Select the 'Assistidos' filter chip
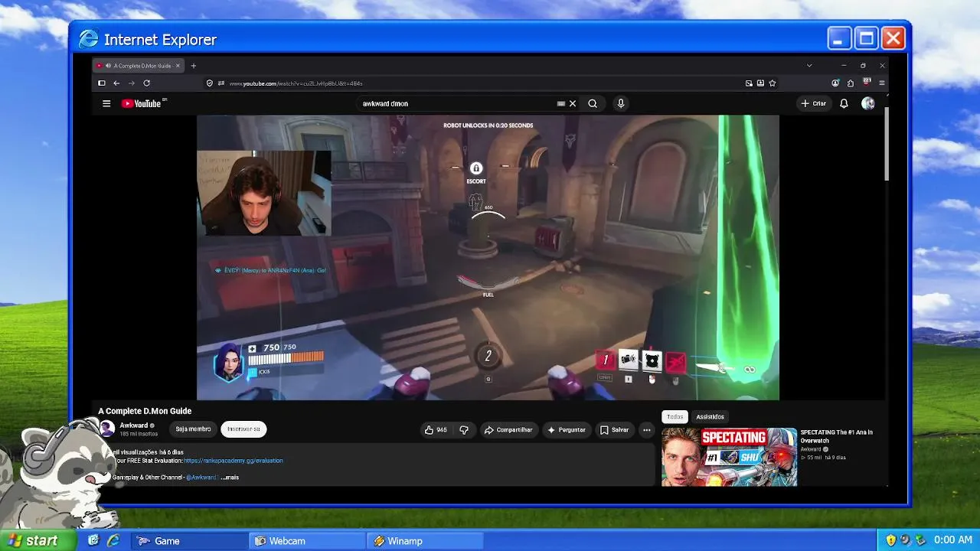 [710, 417]
